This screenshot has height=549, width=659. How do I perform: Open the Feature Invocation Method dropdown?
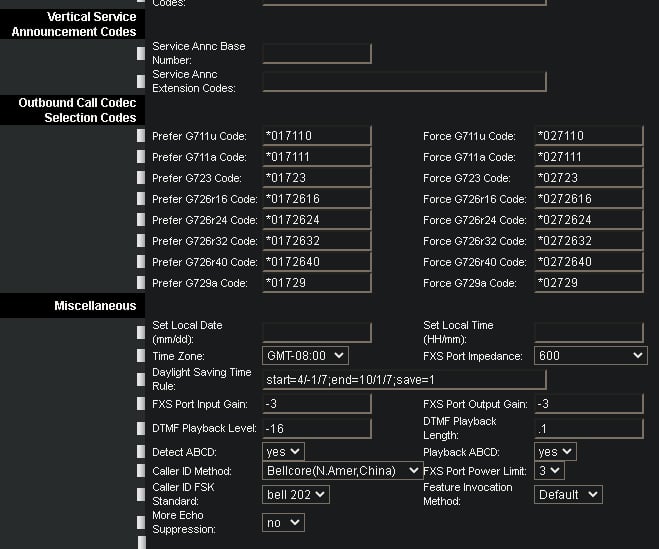(567, 494)
